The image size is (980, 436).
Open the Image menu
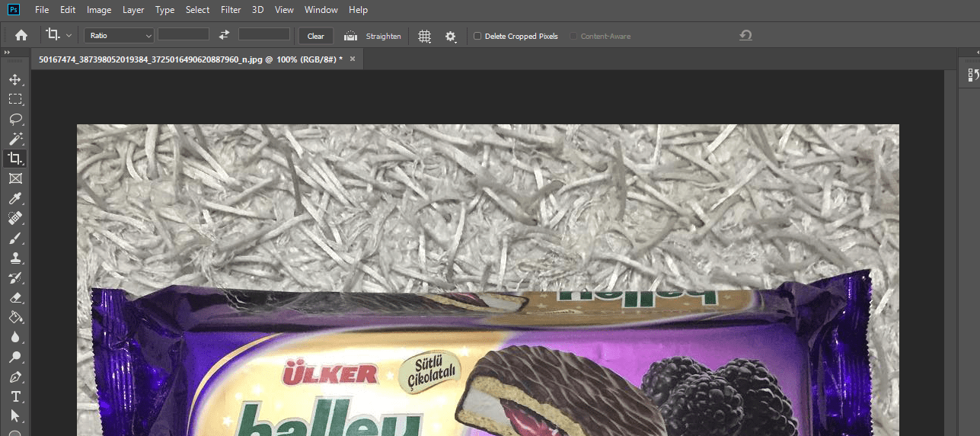(99, 10)
